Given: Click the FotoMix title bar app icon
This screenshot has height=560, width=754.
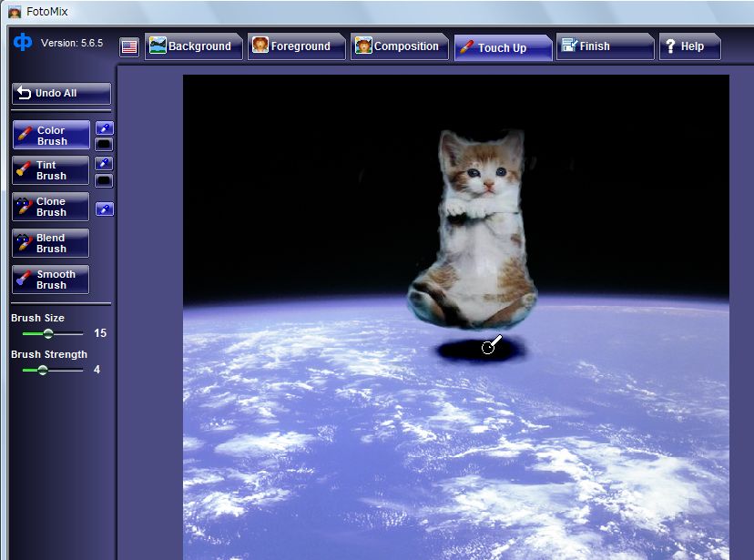Looking at the screenshot, I should point(15,12).
